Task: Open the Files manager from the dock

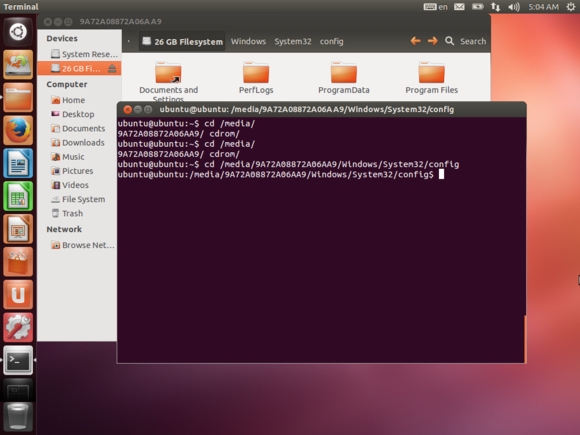Action: (18, 97)
